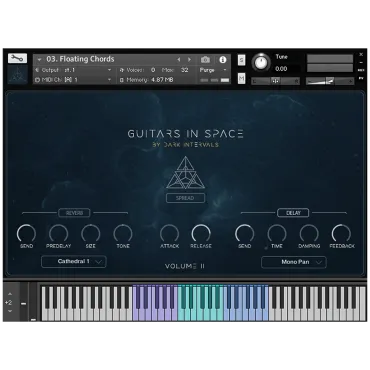Expand the instrument name dropdown arrow
This screenshot has width=370, height=370.
[39, 60]
